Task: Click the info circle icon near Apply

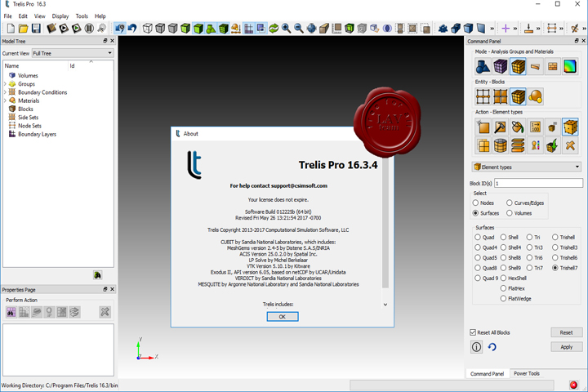Action: (476, 347)
